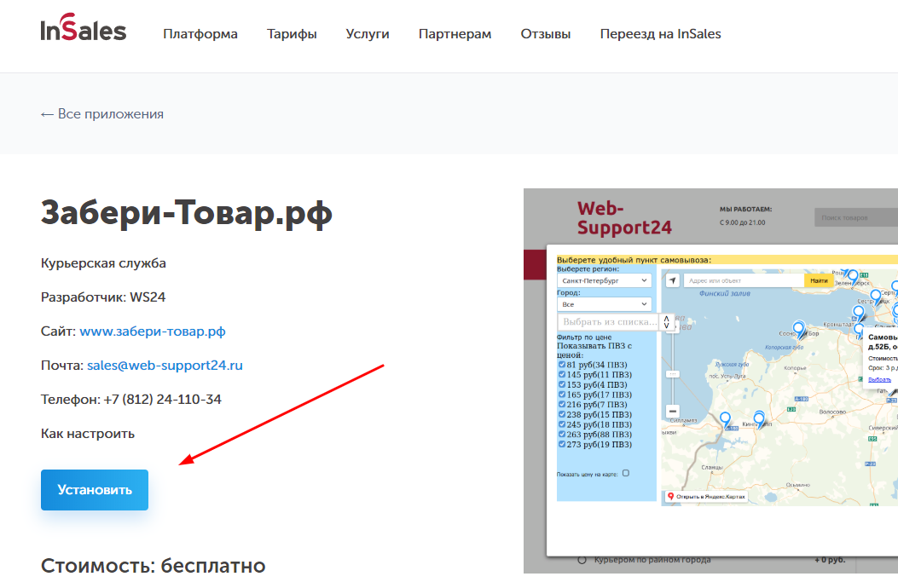Select the pickup pin at Зеленогорск

tap(853, 277)
